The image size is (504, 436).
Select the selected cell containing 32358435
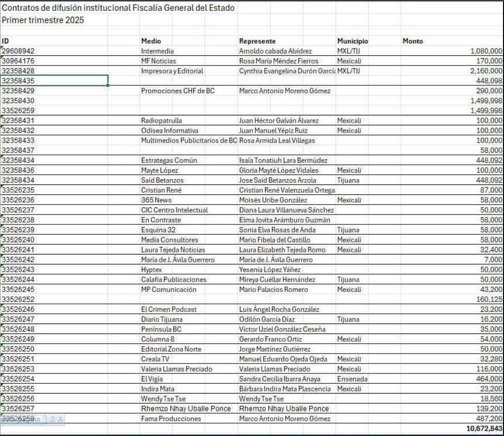pyautogui.click(x=54, y=80)
